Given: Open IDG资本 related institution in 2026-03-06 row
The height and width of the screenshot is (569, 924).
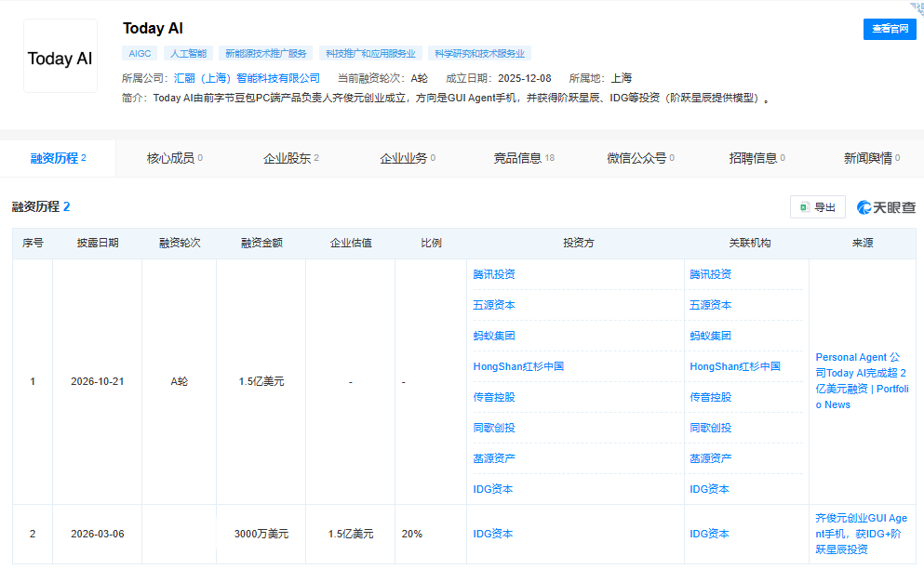Looking at the screenshot, I should (709, 534).
